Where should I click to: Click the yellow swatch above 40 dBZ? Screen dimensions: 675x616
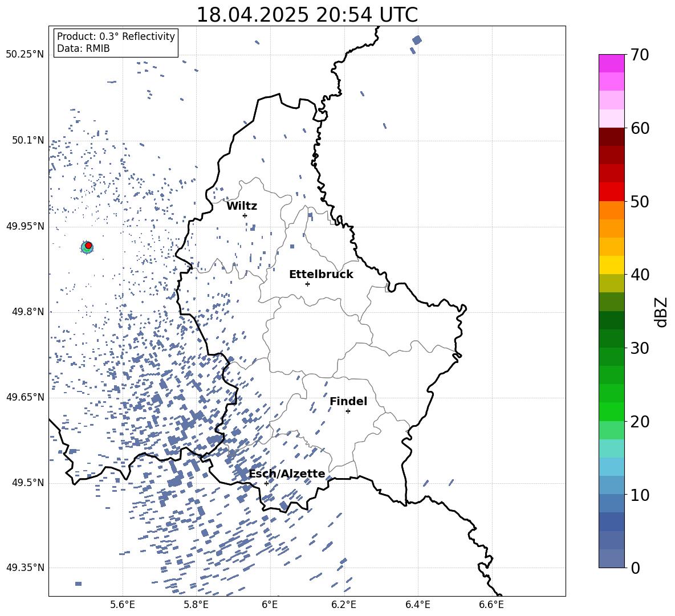611,265
